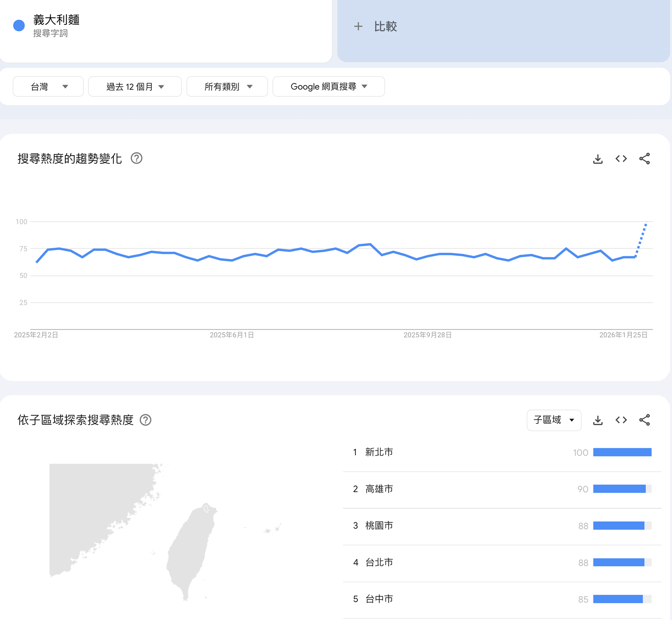The height and width of the screenshot is (620, 672).
Task: Download the subregion interest data
Action: (x=598, y=420)
